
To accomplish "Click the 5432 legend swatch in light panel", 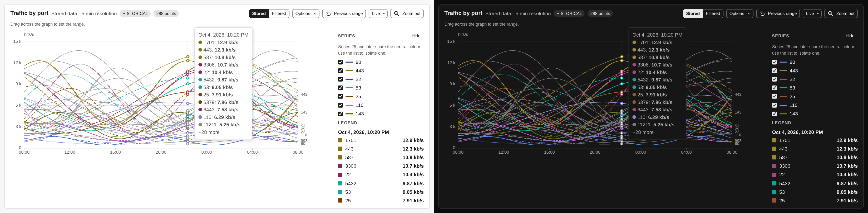I will 340,183.
